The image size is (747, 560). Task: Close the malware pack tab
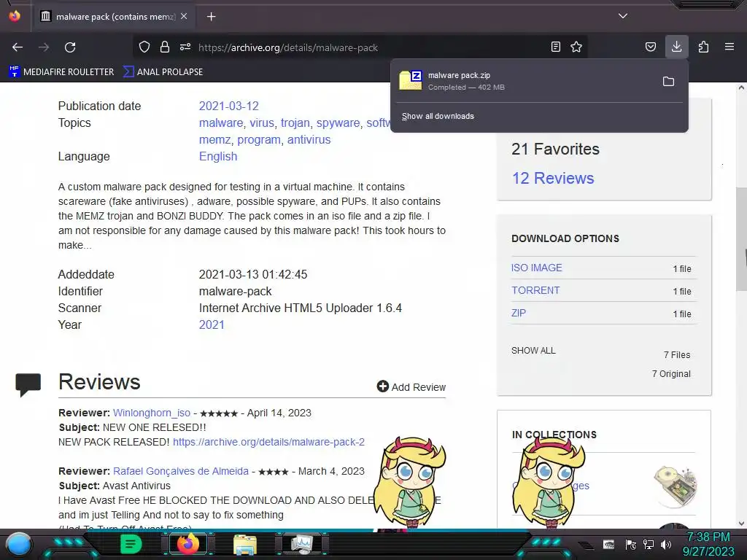[184, 16]
